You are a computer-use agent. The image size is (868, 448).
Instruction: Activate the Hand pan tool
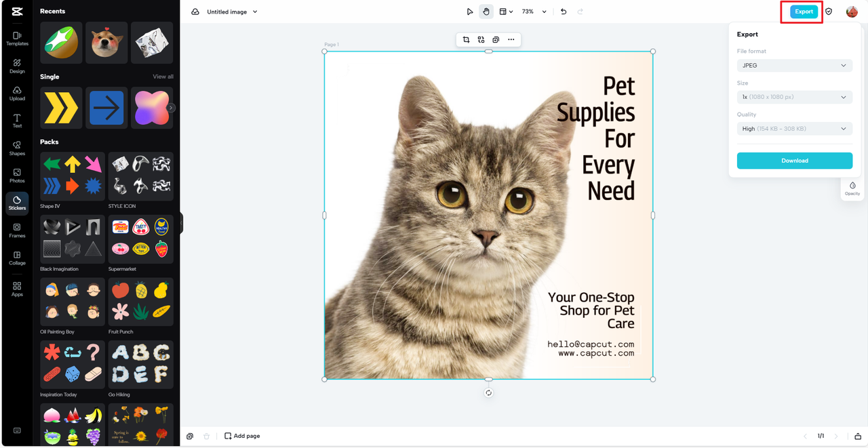(x=486, y=12)
